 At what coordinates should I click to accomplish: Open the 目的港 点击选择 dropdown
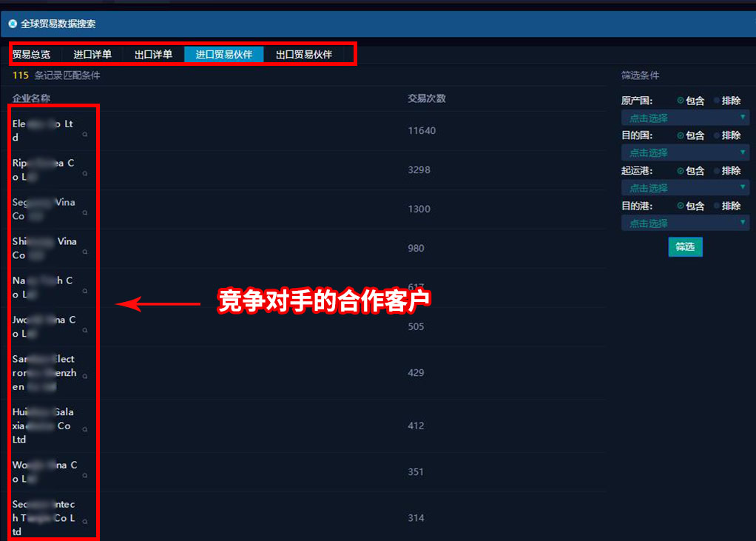click(685, 223)
